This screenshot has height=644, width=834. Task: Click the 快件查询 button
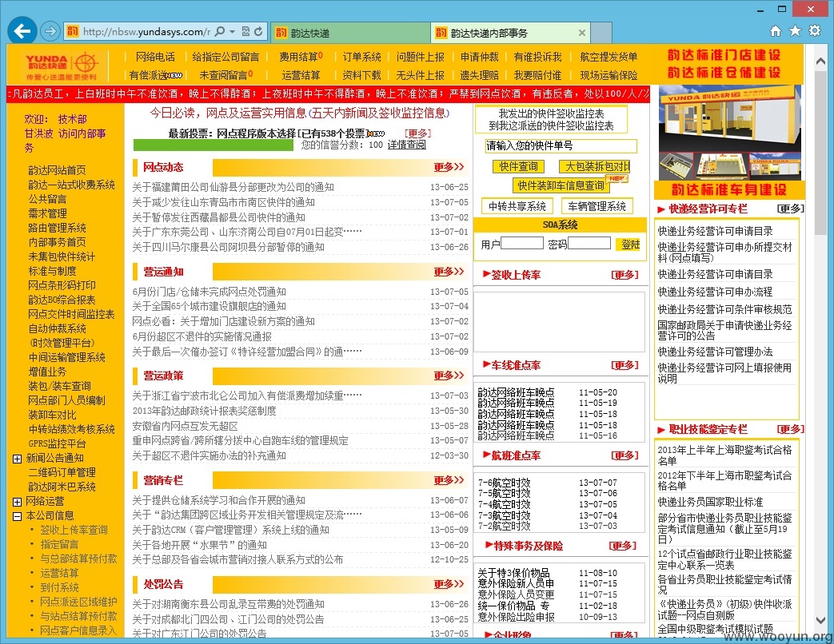[518, 166]
